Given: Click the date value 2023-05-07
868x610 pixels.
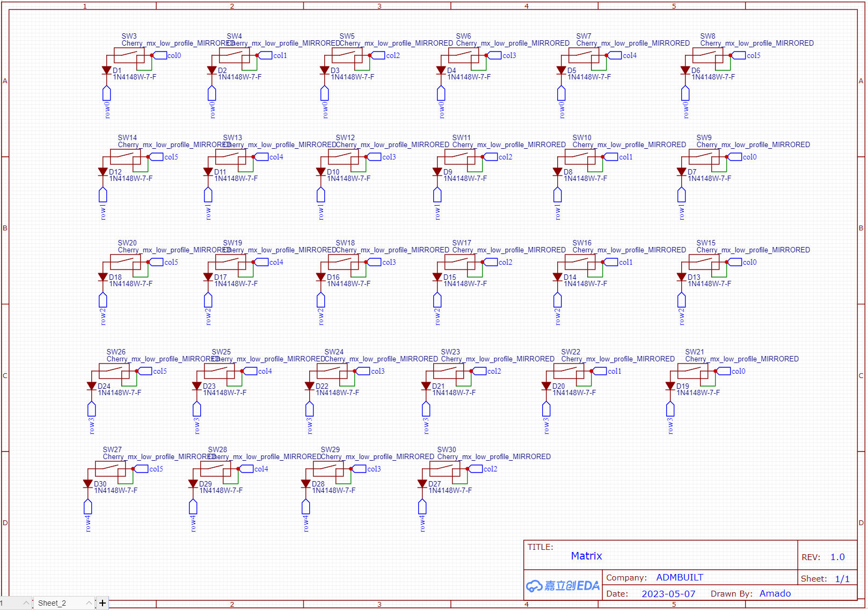Looking at the screenshot, I should (668, 593).
